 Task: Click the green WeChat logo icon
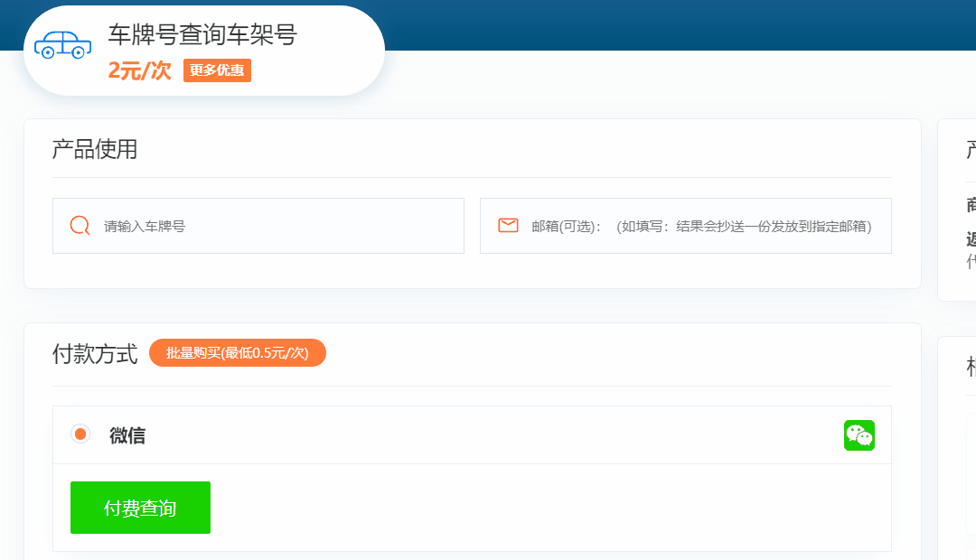[x=859, y=435]
